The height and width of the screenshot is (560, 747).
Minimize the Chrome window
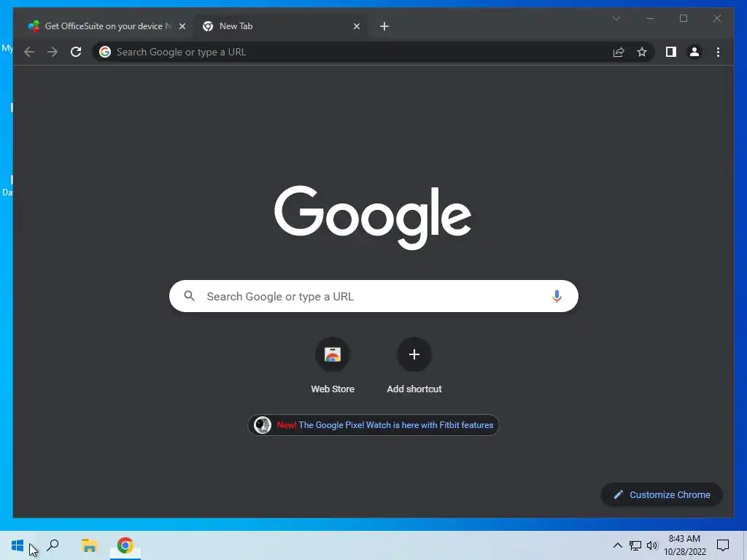click(x=650, y=18)
